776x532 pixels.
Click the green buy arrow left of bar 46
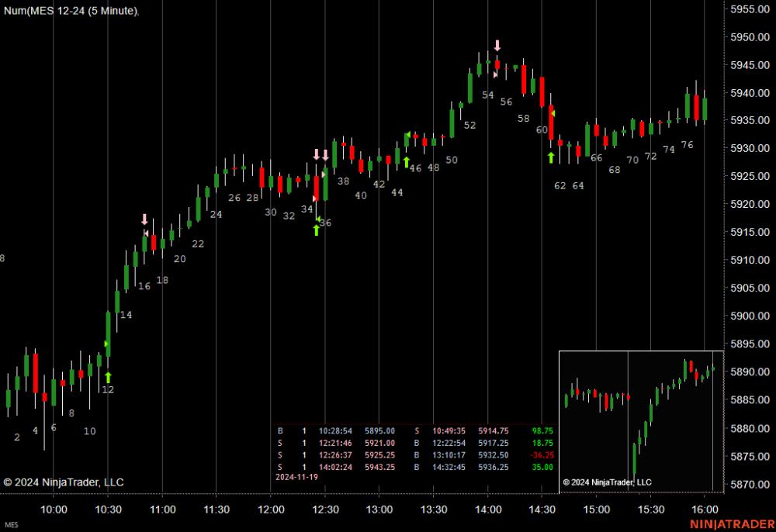click(406, 162)
